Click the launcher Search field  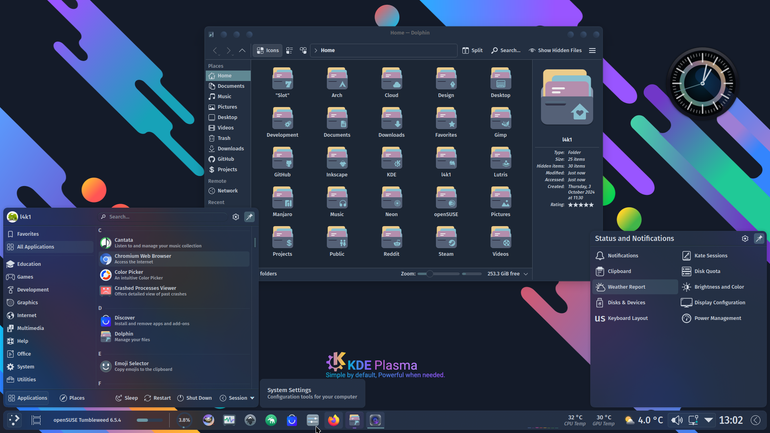[x=163, y=216]
